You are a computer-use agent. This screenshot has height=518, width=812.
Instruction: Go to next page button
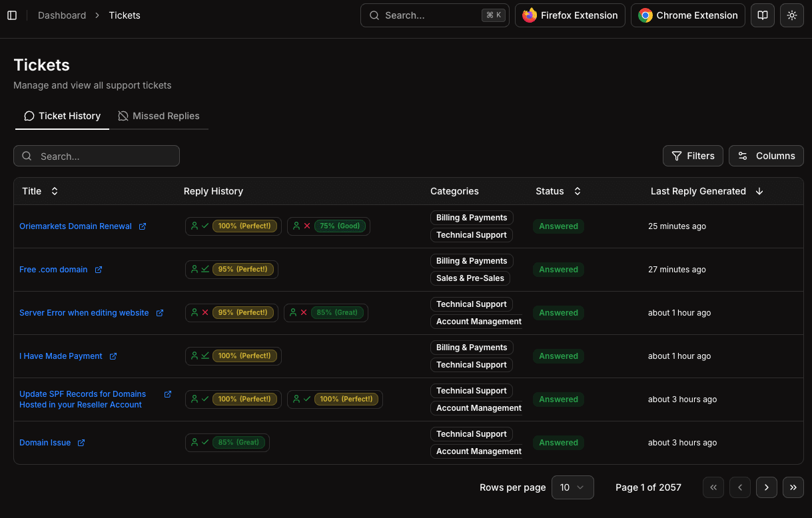click(x=767, y=487)
